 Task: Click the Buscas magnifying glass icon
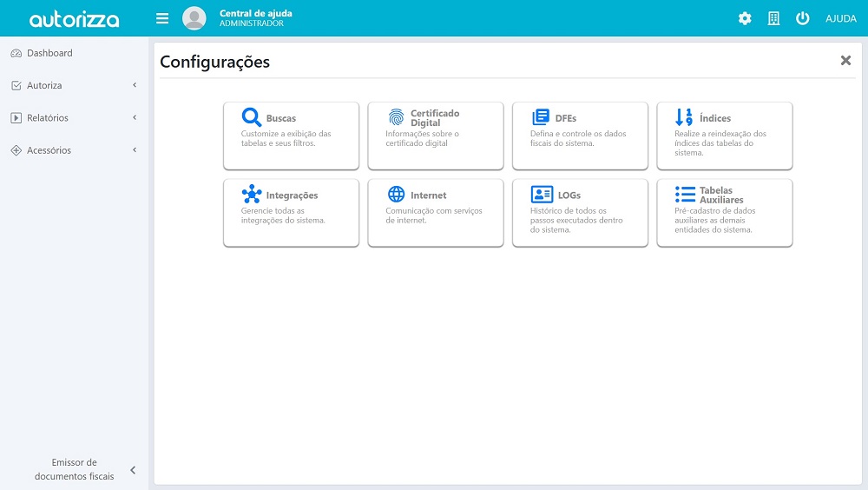(x=252, y=117)
